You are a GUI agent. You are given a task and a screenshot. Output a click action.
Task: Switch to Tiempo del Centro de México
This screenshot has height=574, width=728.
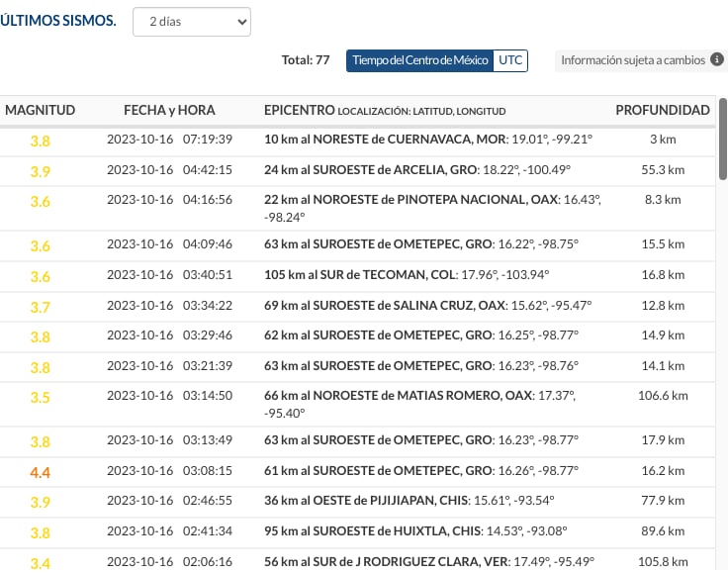[x=419, y=60]
